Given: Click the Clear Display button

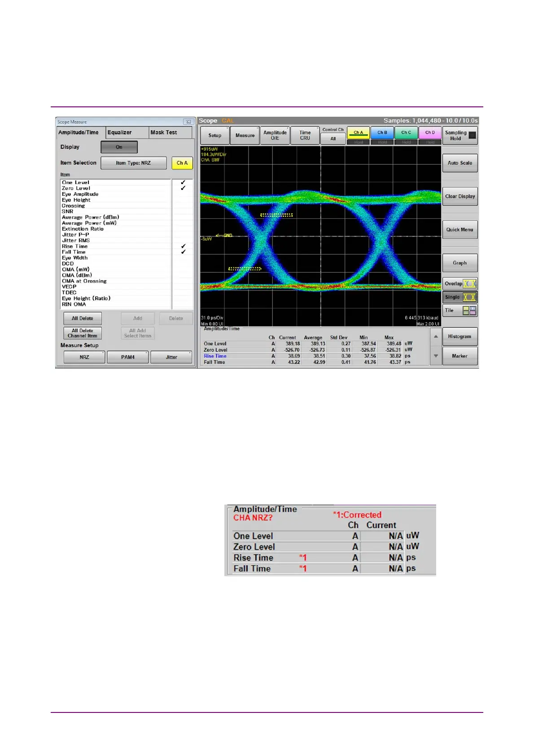Looking at the screenshot, I should 460,197.
